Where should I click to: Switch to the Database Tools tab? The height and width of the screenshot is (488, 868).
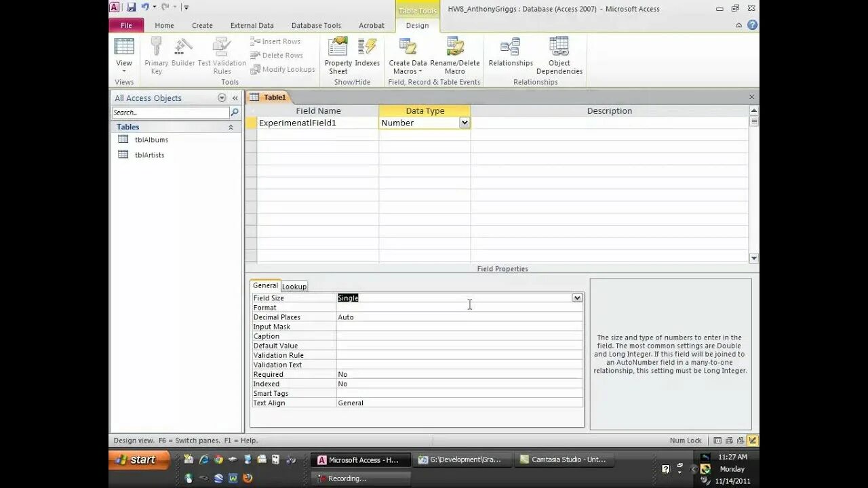(x=316, y=25)
